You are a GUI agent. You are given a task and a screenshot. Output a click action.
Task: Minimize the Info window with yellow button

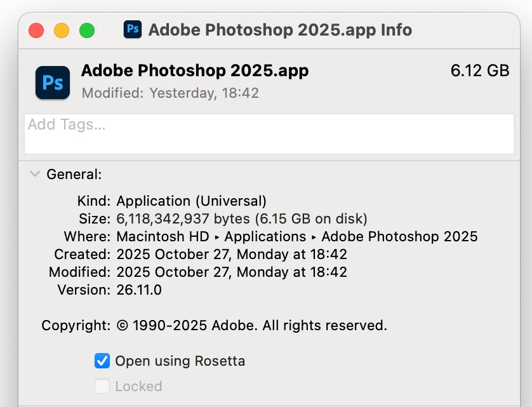click(x=62, y=30)
